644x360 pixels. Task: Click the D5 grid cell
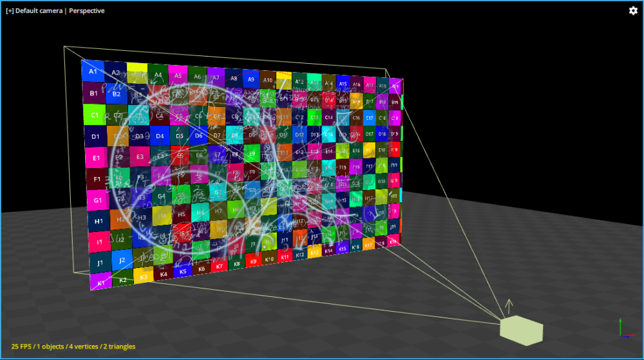click(x=180, y=136)
